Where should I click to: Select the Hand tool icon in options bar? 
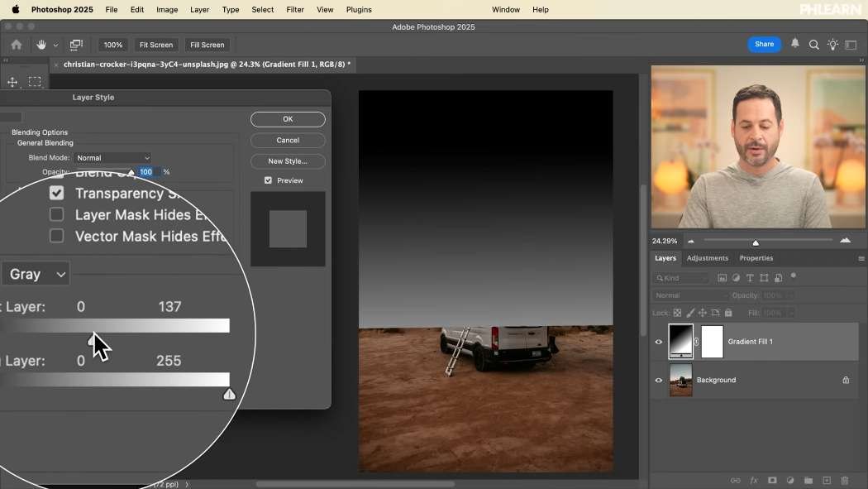tap(41, 45)
